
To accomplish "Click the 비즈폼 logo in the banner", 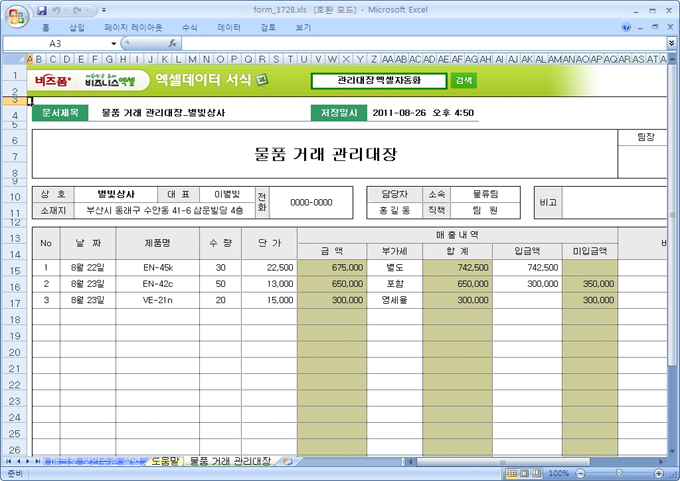I will click(53, 80).
